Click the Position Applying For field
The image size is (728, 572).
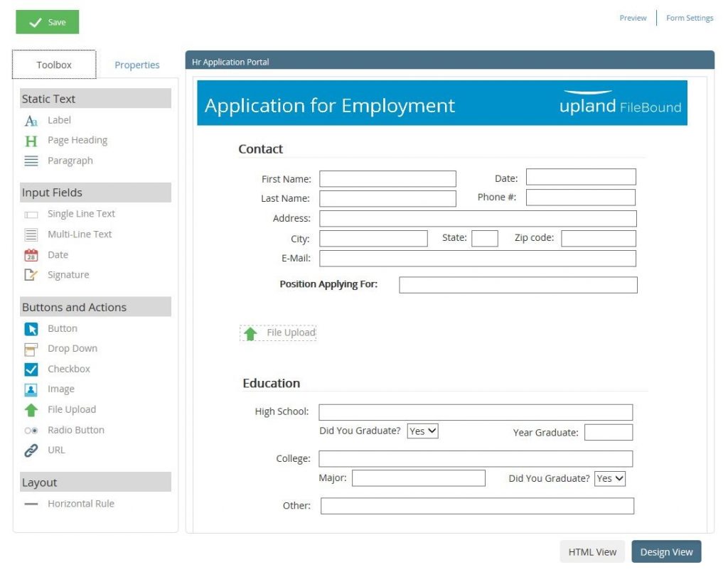point(518,285)
